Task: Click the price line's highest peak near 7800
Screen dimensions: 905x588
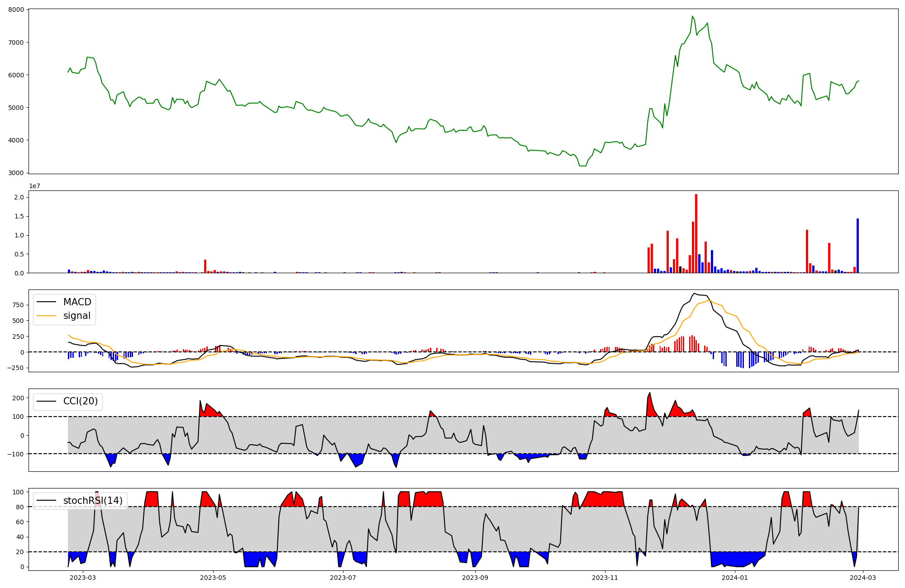Action: [692, 17]
